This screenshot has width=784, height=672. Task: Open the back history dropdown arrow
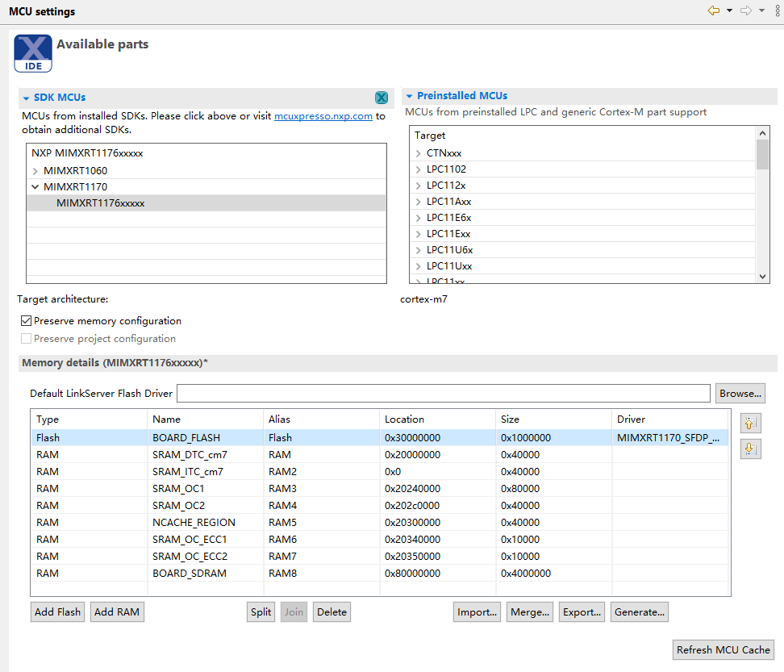[729, 10]
